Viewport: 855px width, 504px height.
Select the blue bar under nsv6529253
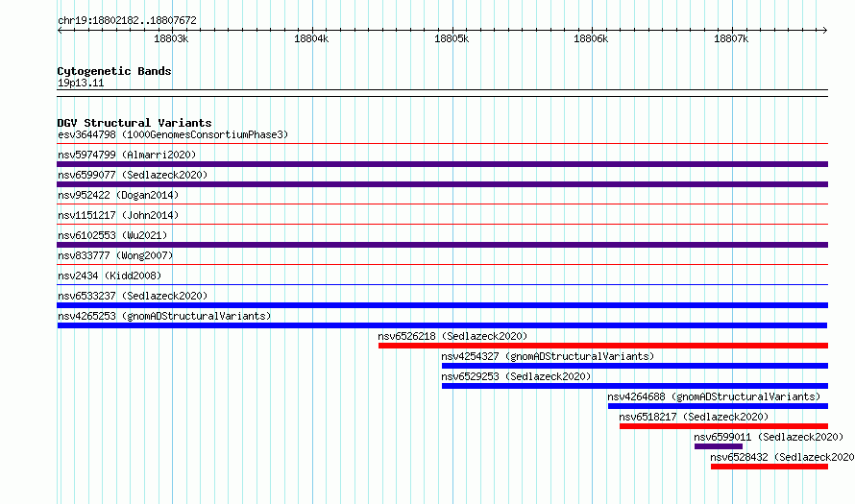(x=635, y=386)
